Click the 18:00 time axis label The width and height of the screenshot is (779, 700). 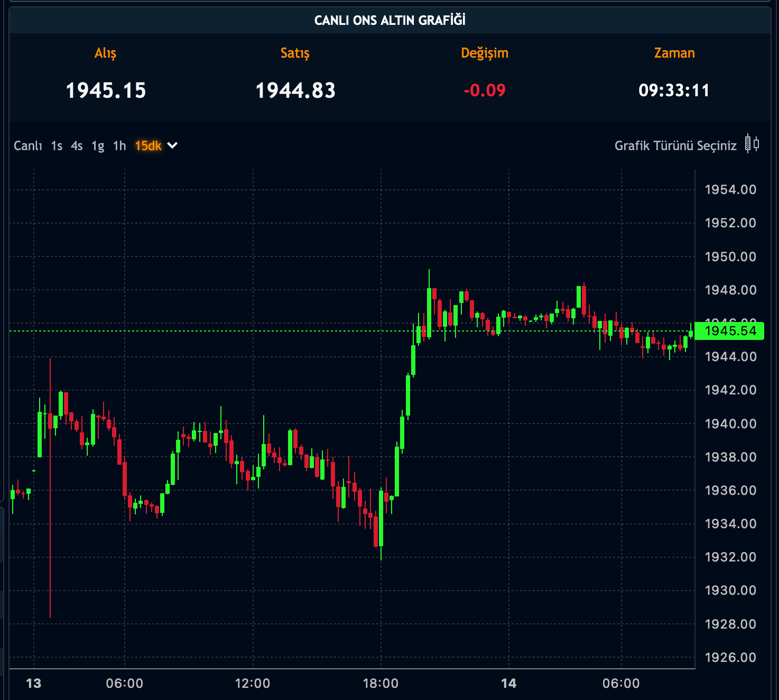[381, 684]
